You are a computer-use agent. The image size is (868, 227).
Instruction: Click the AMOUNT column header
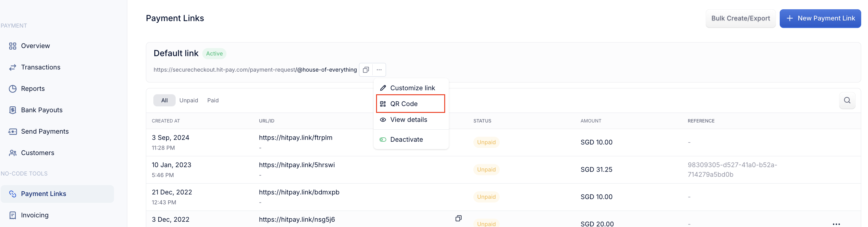(x=590, y=121)
